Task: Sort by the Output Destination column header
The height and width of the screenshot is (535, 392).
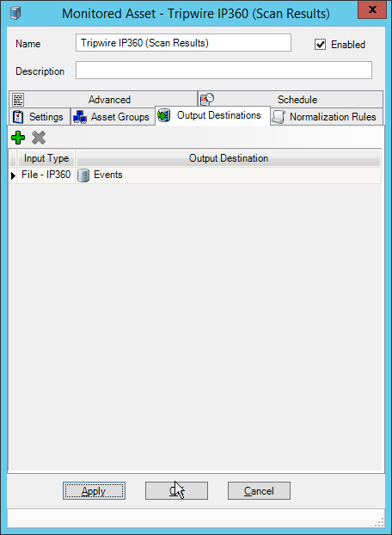Action: 229,158
